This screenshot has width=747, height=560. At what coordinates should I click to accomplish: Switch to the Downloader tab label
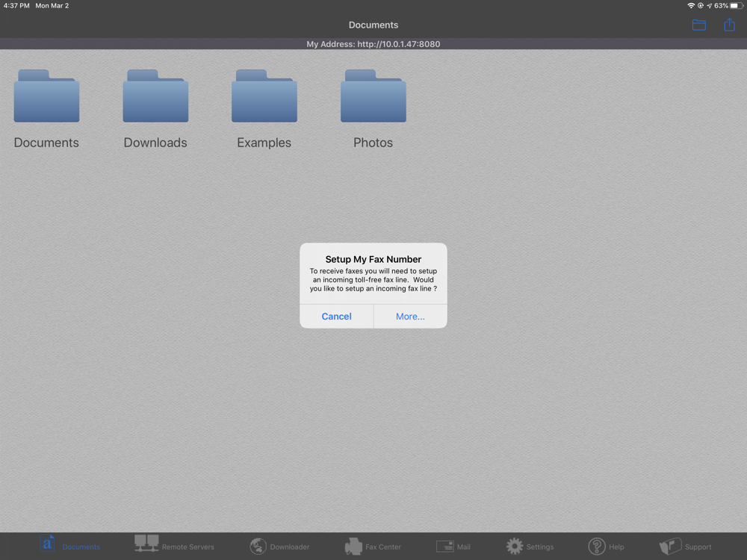click(x=290, y=547)
